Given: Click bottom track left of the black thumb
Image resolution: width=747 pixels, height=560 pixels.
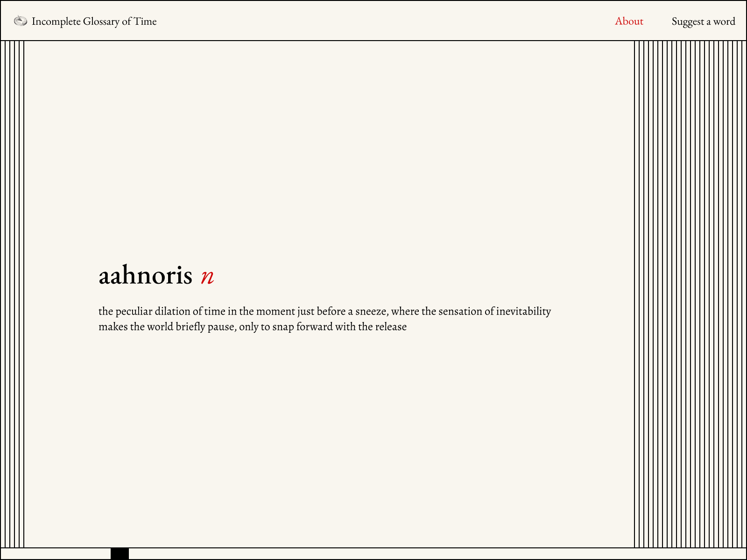Looking at the screenshot, I should click(56, 554).
